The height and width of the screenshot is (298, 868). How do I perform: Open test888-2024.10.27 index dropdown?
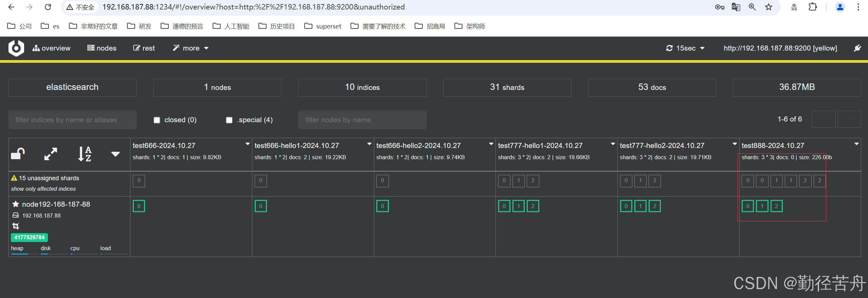856,144
